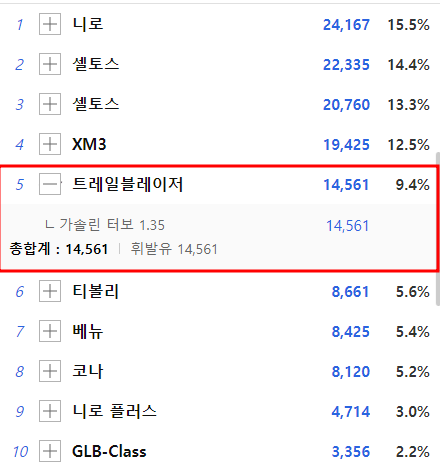Expand the 셀토스 row showing 20,760

click(x=50, y=104)
